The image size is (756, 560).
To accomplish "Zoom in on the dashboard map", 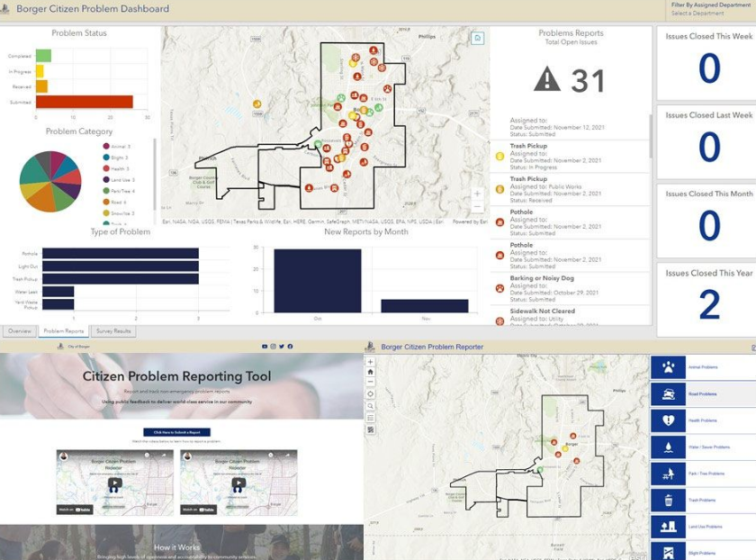I will [477, 194].
